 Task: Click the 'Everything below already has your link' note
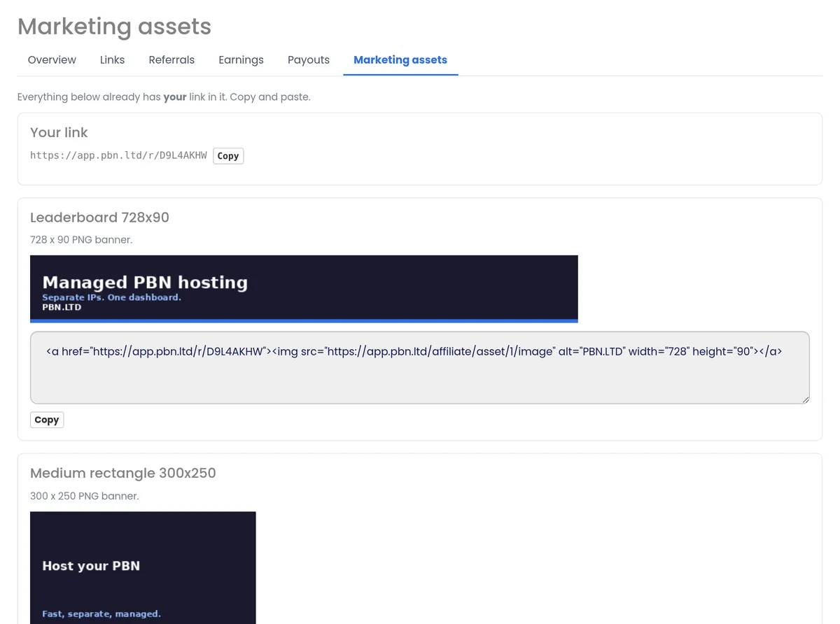coord(164,97)
